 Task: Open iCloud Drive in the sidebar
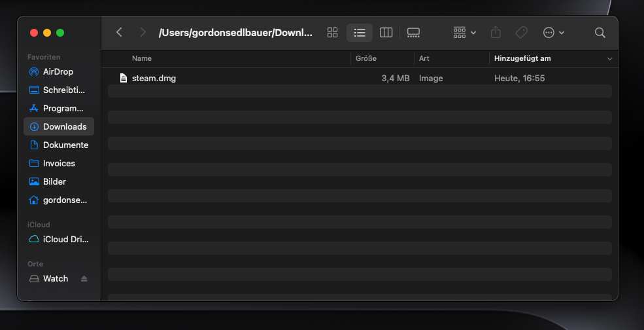[x=59, y=239]
